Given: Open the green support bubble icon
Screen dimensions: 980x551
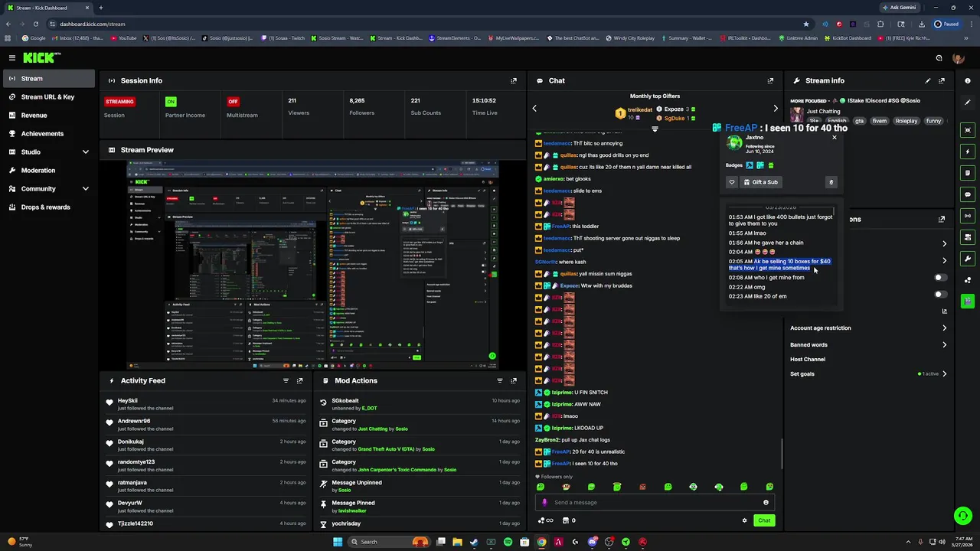Looking at the screenshot, I should (963, 516).
